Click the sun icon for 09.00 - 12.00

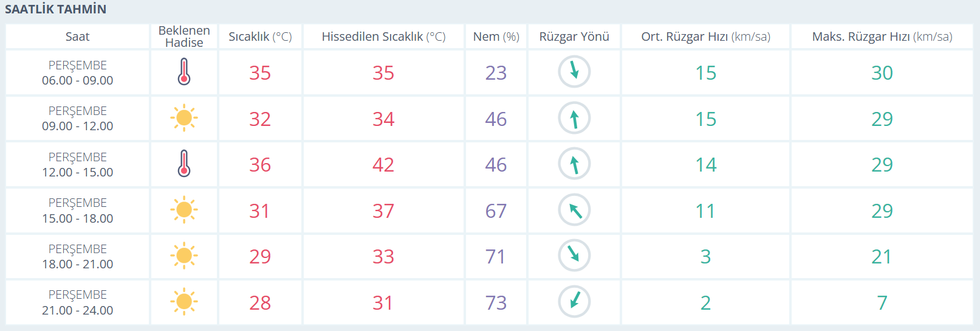(184, 118)
